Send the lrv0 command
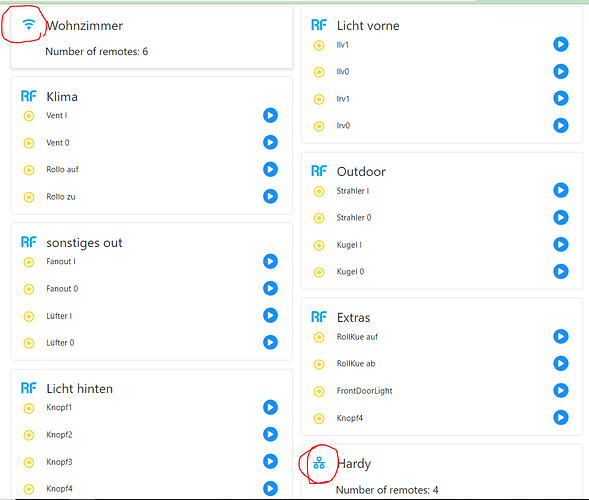This screenshot has height=500, width=589. 561,125
